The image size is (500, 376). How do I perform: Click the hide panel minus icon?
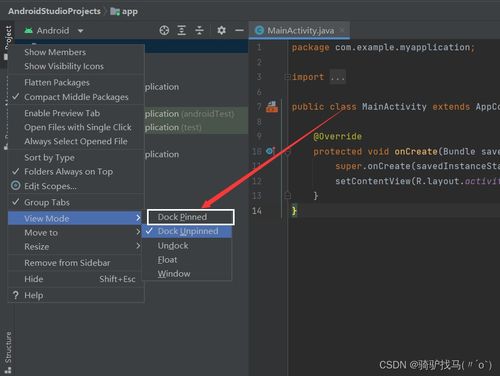[239, 31]
